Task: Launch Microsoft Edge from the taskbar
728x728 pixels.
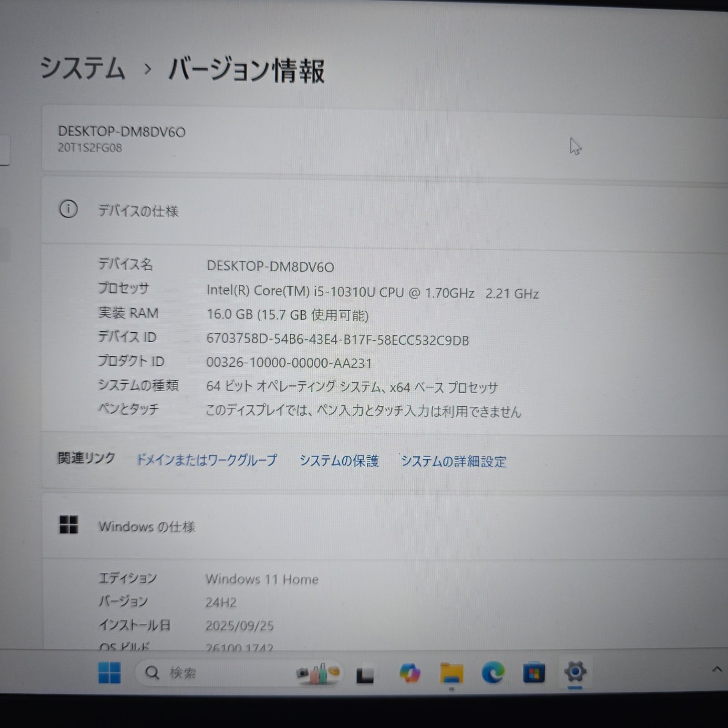Action: pos(493,672)
